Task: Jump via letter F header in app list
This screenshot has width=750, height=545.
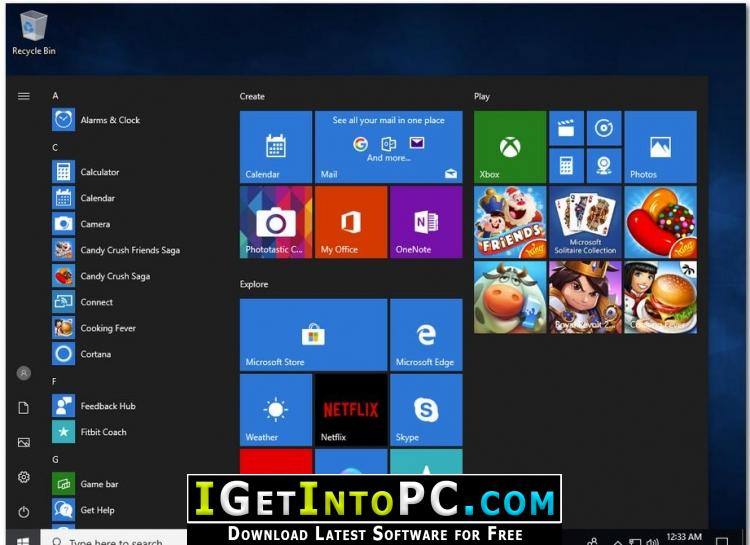Action: tap(55, 381)
